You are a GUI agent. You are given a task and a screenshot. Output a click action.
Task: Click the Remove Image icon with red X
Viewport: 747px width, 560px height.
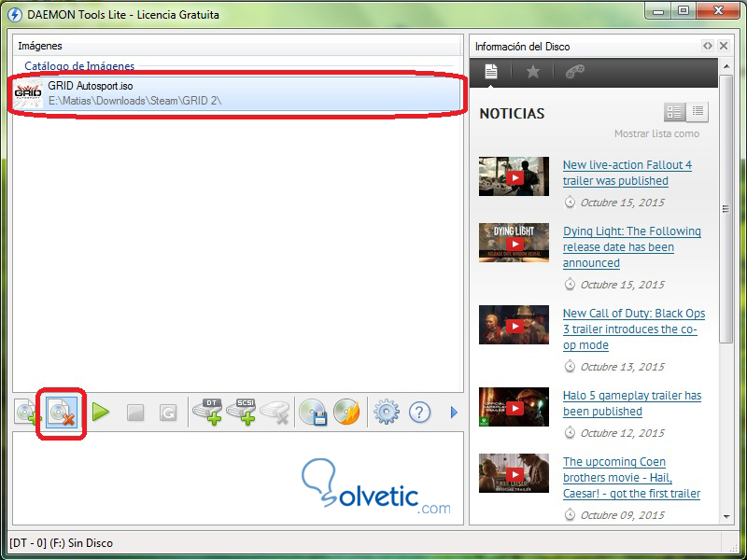coord(62,413)
